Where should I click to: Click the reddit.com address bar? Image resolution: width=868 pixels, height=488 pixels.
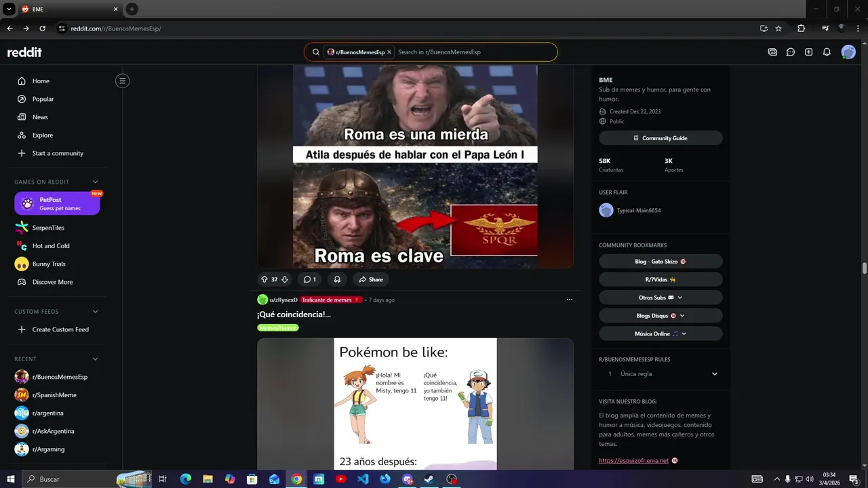click(407, 28)
